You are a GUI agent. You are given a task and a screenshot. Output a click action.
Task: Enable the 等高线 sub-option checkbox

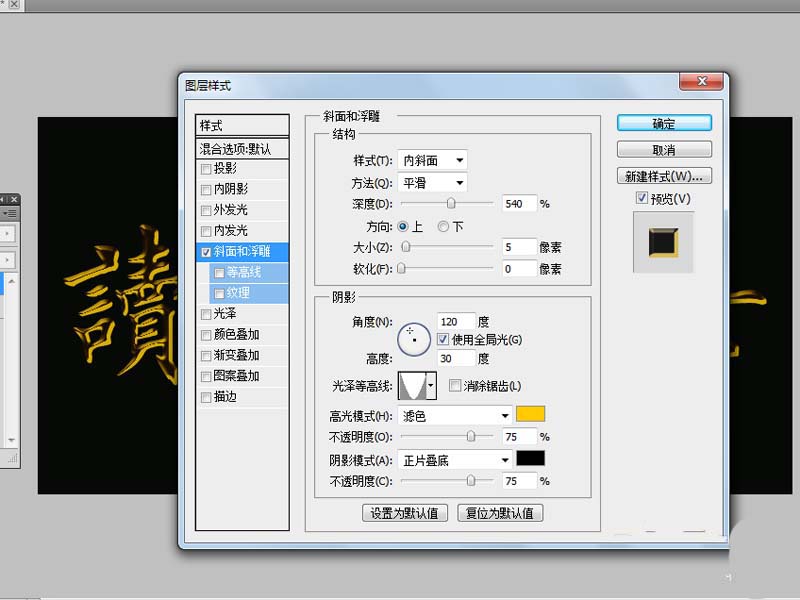219,273
